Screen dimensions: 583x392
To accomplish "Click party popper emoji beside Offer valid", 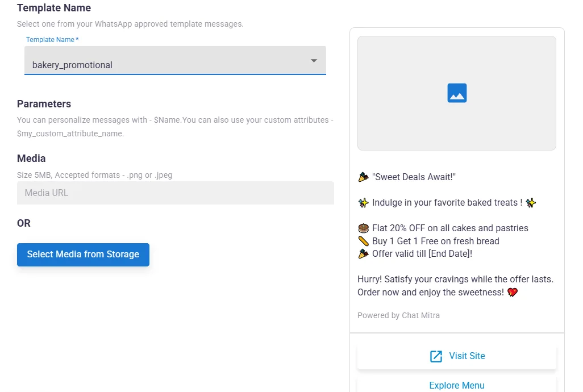I will pos(363,254).
